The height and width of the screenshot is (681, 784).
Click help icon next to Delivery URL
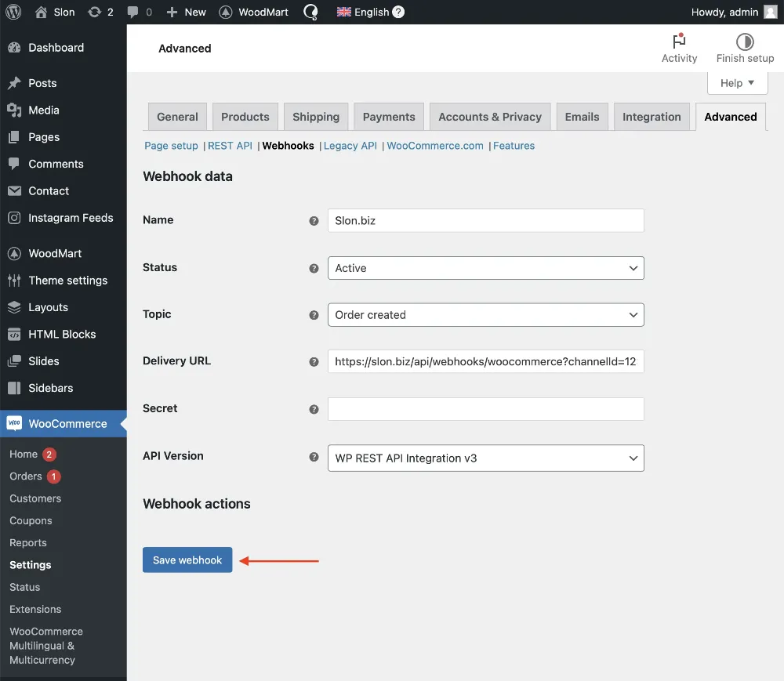pyautogui.click(x=314, y=362)
